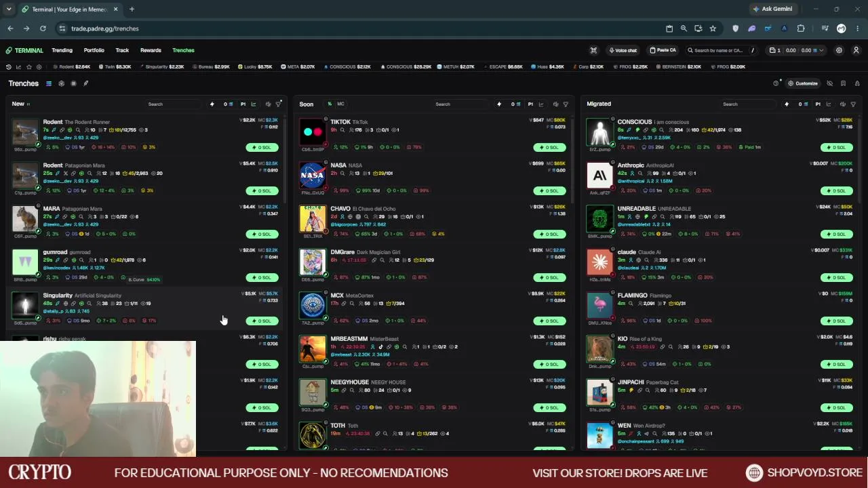Viewport: 868px width, 488px height.
Task: Click the favorites star icon in ticker bar
Action: coord(28,66)
